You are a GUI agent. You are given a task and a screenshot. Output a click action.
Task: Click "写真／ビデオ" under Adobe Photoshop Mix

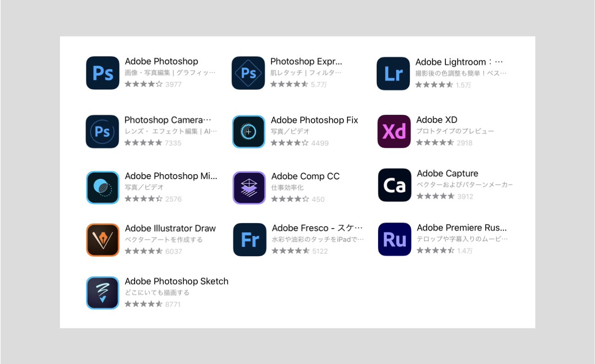coord(144,187)
